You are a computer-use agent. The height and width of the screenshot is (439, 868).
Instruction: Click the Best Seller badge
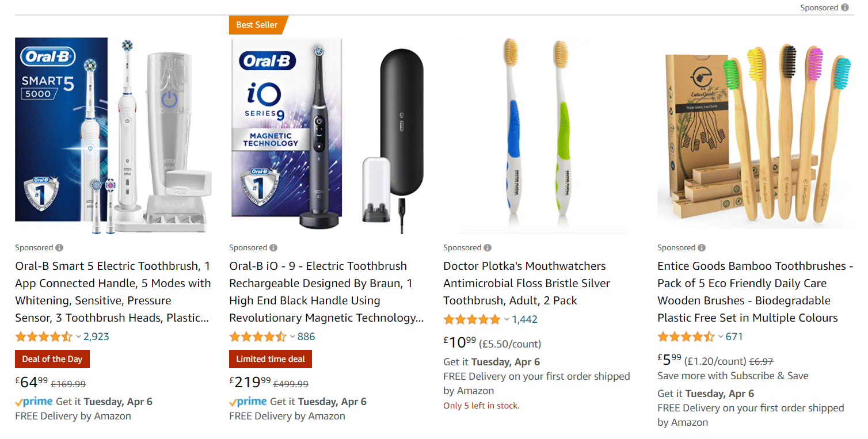click(257, 25)
